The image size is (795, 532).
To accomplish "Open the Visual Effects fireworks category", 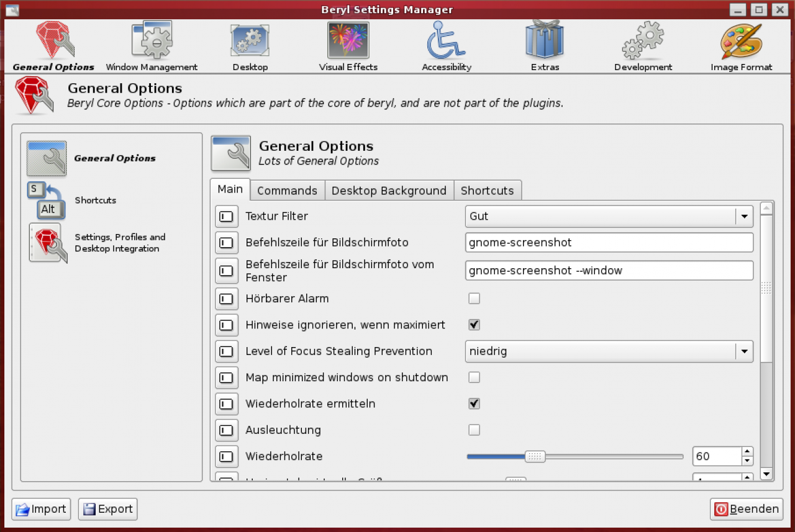I will 348,47.
